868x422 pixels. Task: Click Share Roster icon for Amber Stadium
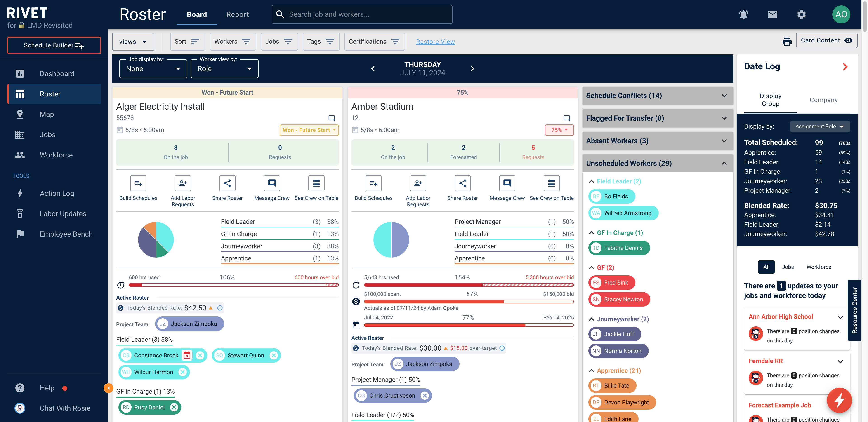tap(462, 183)
